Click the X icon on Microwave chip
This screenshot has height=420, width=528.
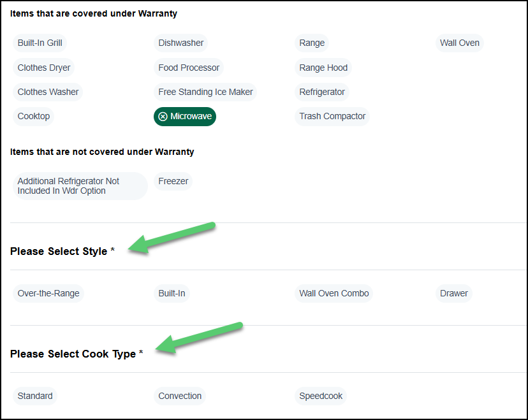pos(163,117)
